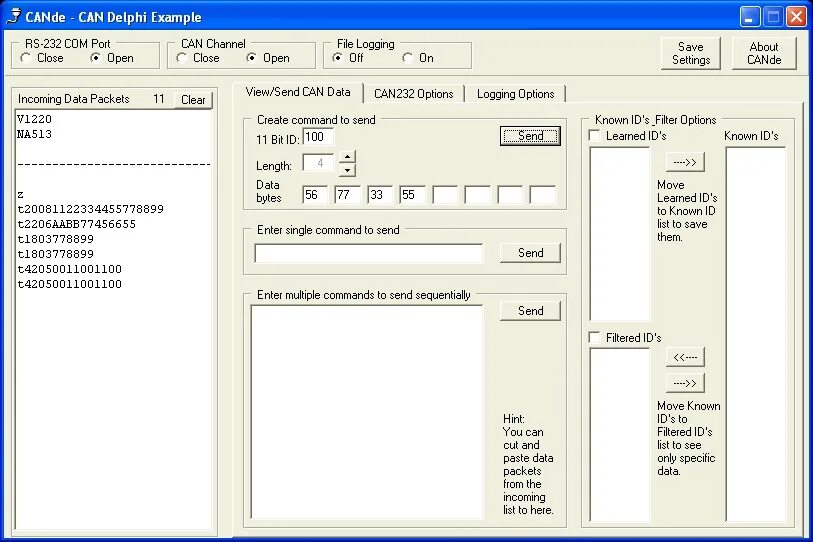Click data byte field containing 56

pos(315,195)
